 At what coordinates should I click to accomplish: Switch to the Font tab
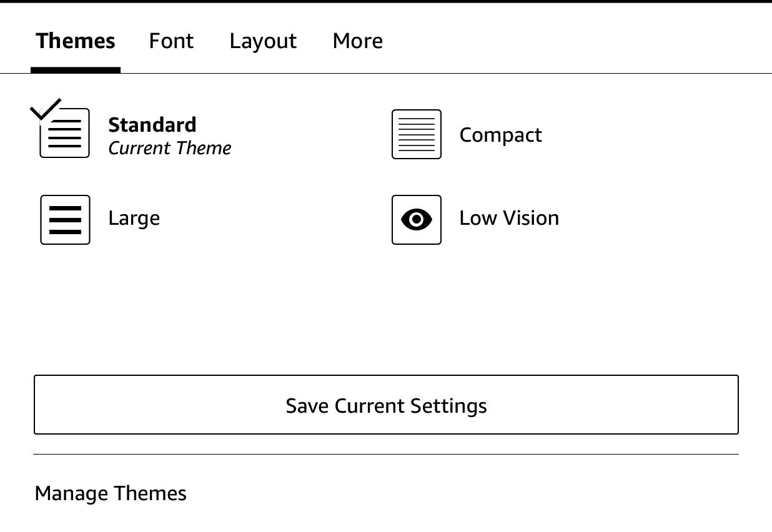(171, 41)
